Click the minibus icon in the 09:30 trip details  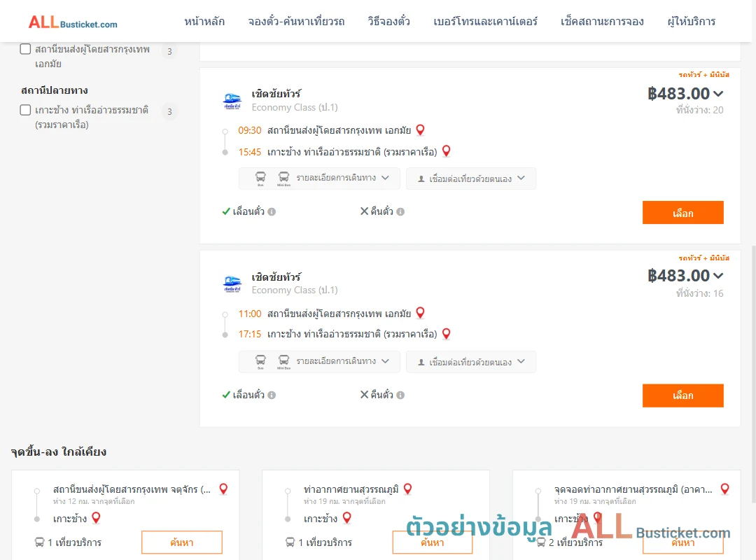[284, 178]
